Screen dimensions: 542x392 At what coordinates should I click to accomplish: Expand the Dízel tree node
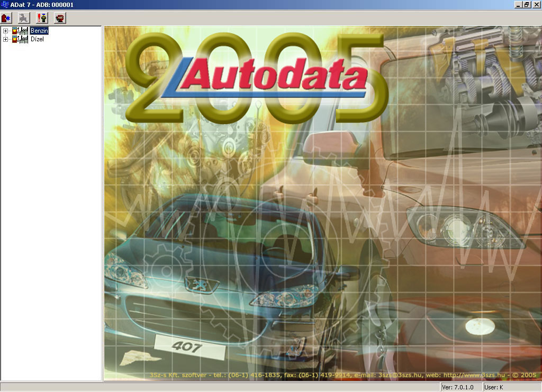[x=5, y=39]
